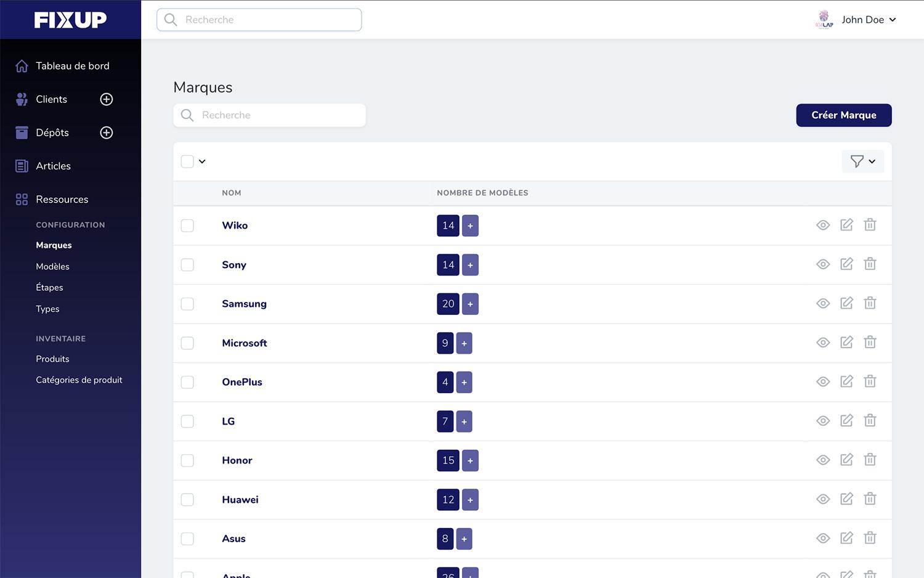Click the edit icon for Honor

point(846,460)
